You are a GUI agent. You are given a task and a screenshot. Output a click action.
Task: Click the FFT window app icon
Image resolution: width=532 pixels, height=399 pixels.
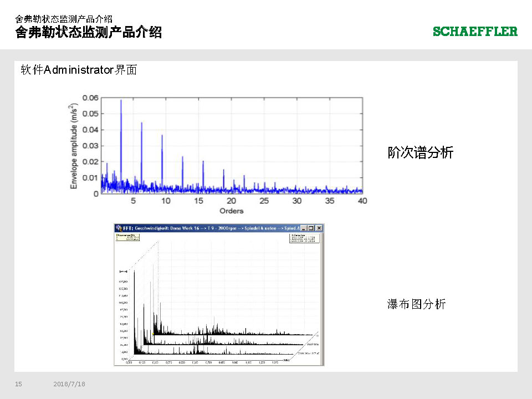(x=118, y=228)
